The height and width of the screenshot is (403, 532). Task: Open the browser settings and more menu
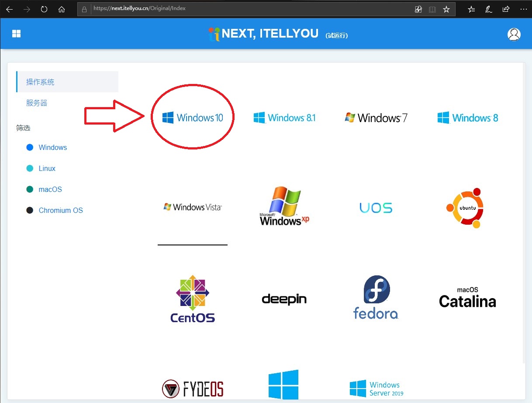pos(523,9)
